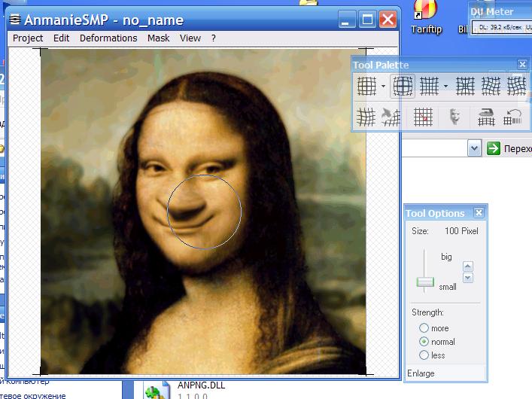Select the fifth wavy grid tool in top row
532x399 pixels.
(x=491, y=86)
